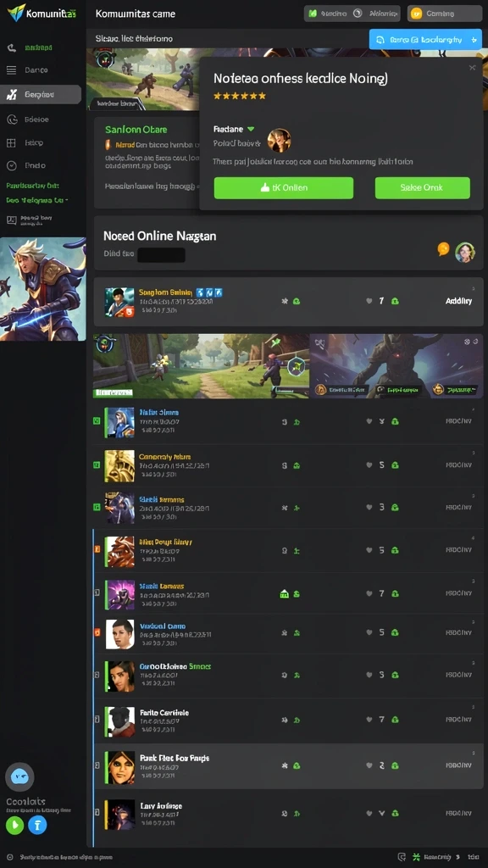The image size is (488, 868).
Task: Tick the checkbox beside Lary Aofinge row
Action: click(97, 813)
